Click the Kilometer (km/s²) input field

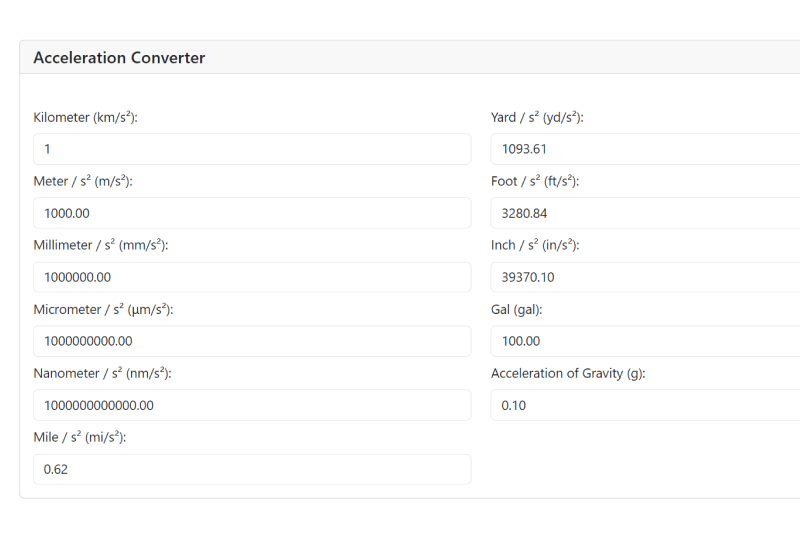(251, 149)
